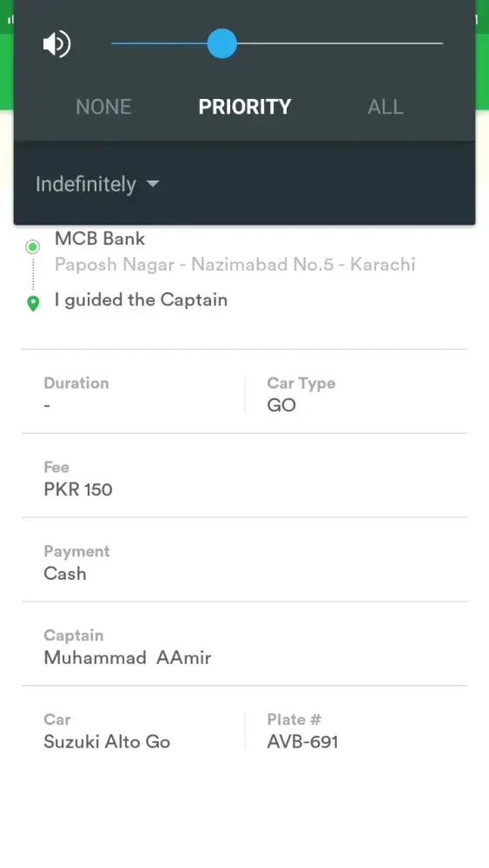Tap the Payment Cash row
Image resolution: width=489 pixels, height=868 pixels.
pyautogui.click(x=244, y=562)
